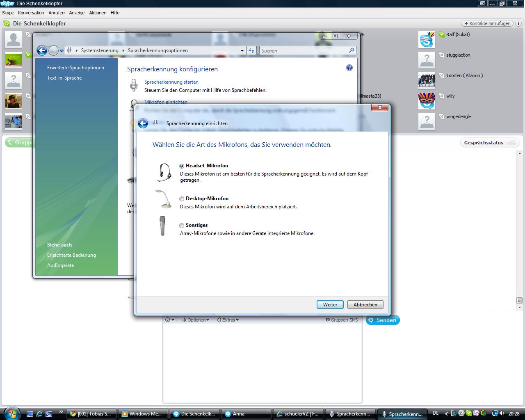Open the Skype menu
Viewport: 525px width, 420px height.
pyautogui.click(x=8, y=13)
